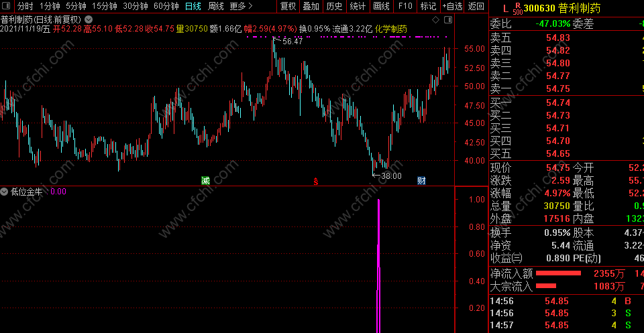The image size is (644, 333).
Task: Click stock code 300630
Action: point(539,8)
